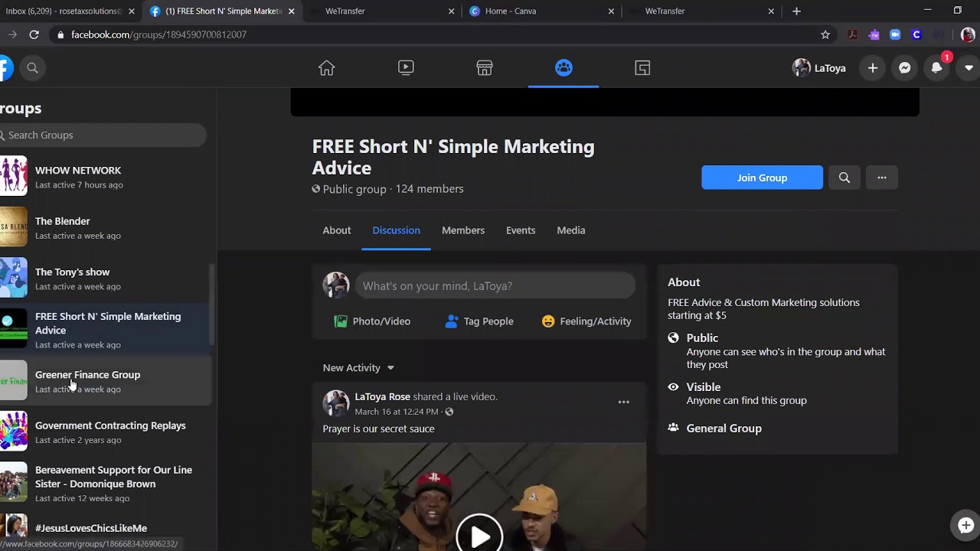Click the General Group label
This screenshot has width=980, height=551.
[x=724, y=429]
